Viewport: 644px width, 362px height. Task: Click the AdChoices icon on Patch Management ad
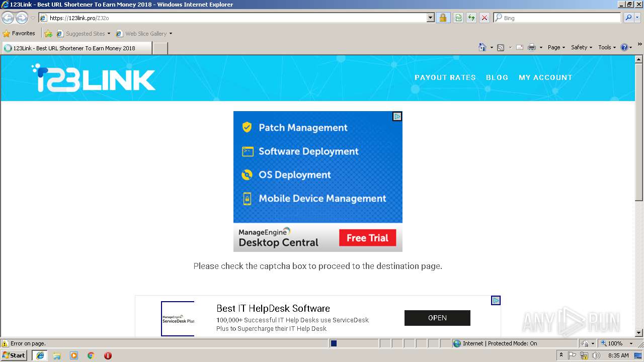[x=397, y=117]
